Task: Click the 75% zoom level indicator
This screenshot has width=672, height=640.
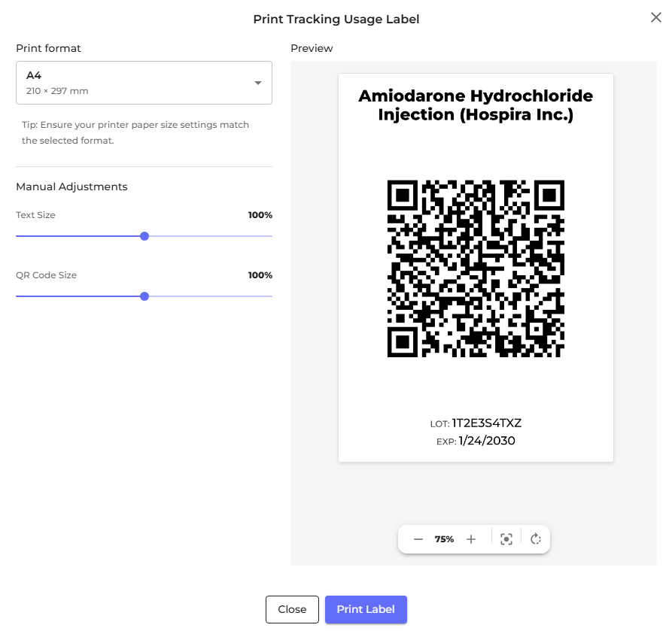Action: click(444, 539)
